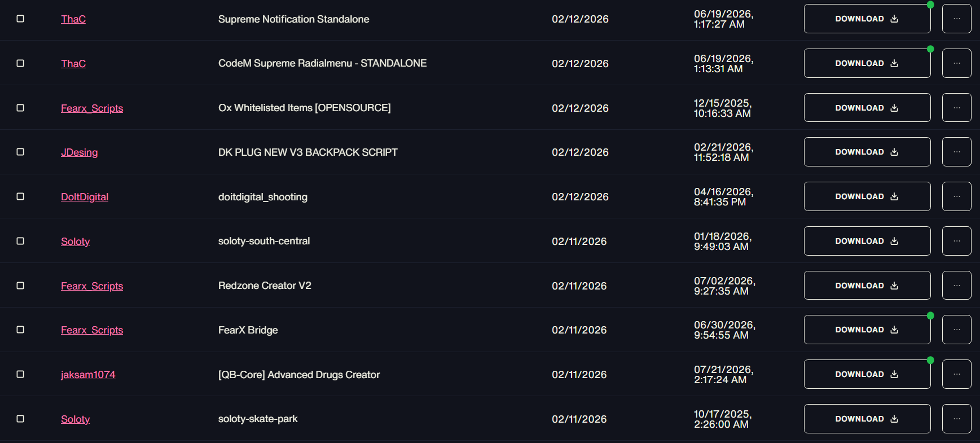Visit DoItDigital author page link

pyautogui.click(x=85, y=197)
